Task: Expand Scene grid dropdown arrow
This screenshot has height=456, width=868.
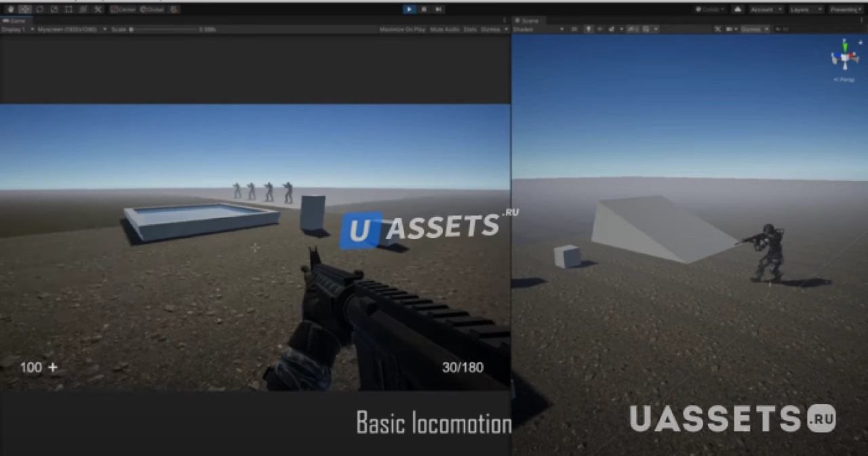Action: pos(656,30)
